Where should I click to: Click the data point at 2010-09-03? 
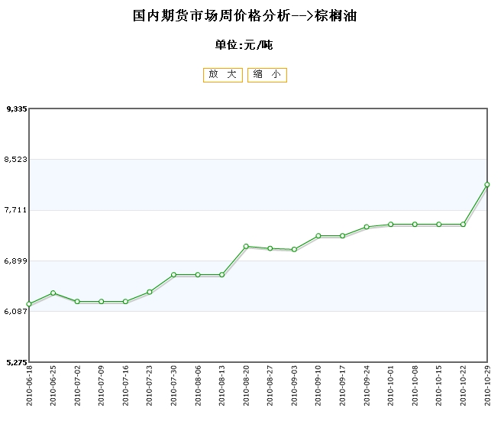tap(294, 249)
